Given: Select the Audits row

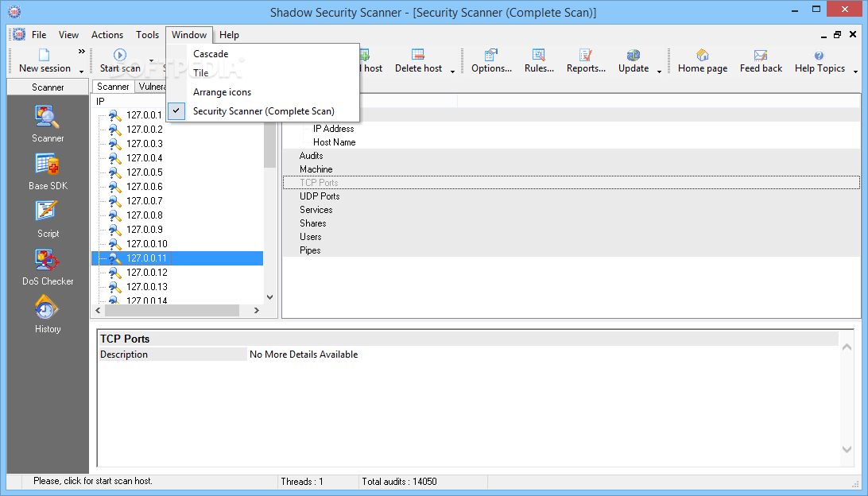Looking at the screenshot, I should point(572,156).
